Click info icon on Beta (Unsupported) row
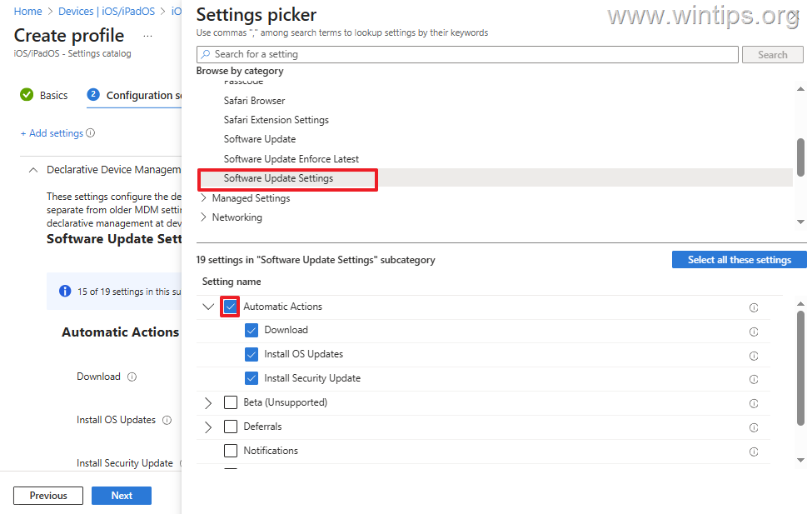The image size is (812, 514). (x=754, y=404)
